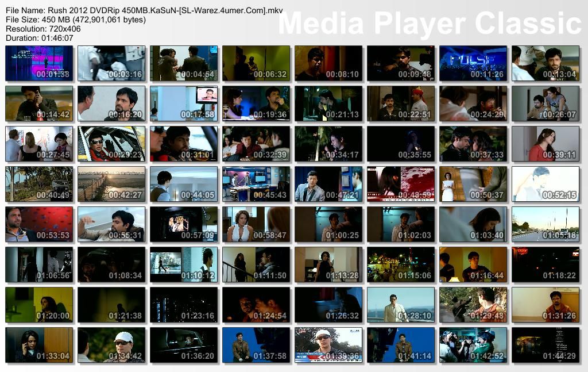Select the dark frame at 00:35:55
The width and height of the screenshot is (588, 372).
pos(401,144)
